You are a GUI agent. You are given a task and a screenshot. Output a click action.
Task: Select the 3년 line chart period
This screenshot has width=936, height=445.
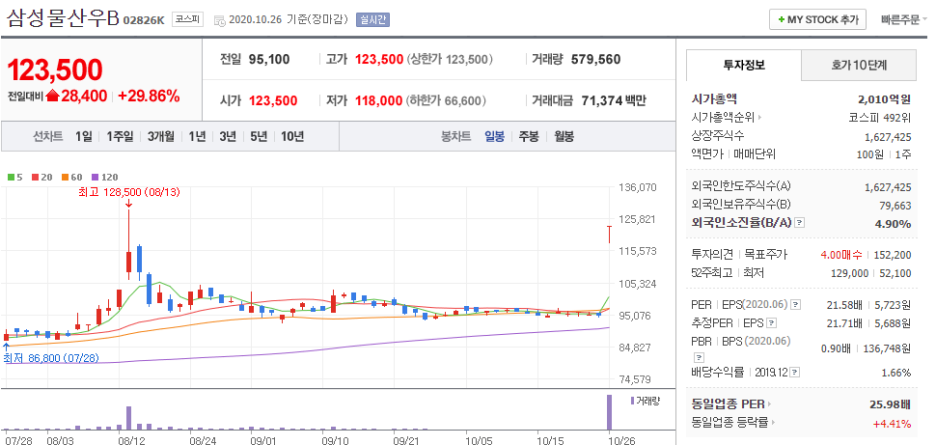[227, 137]
